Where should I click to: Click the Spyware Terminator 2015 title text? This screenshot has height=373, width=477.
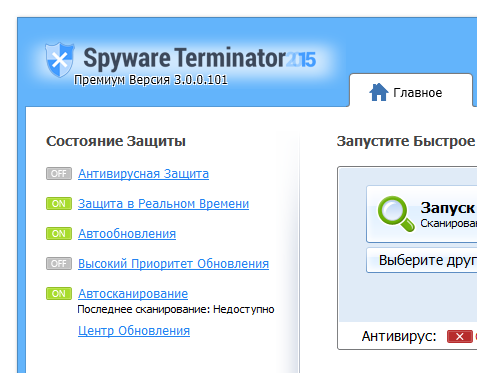pos(199,59)
